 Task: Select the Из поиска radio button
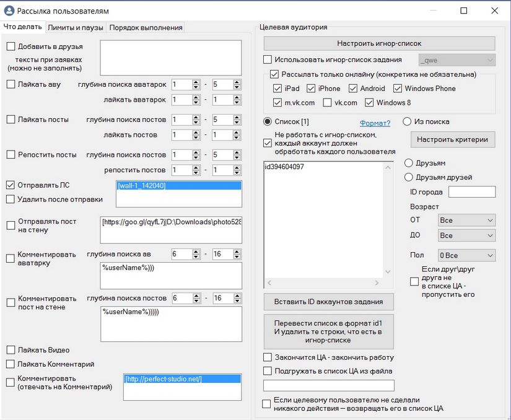408,121
